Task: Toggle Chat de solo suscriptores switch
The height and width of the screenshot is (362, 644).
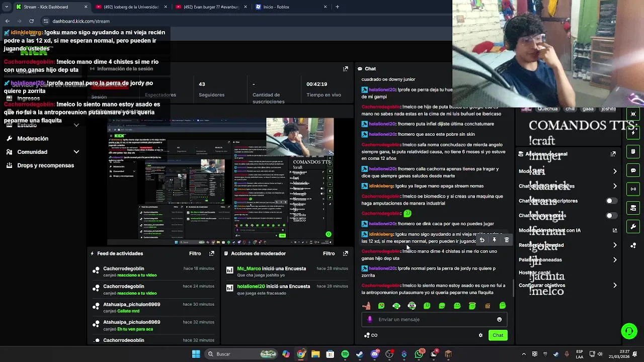Action: point(611,201)
